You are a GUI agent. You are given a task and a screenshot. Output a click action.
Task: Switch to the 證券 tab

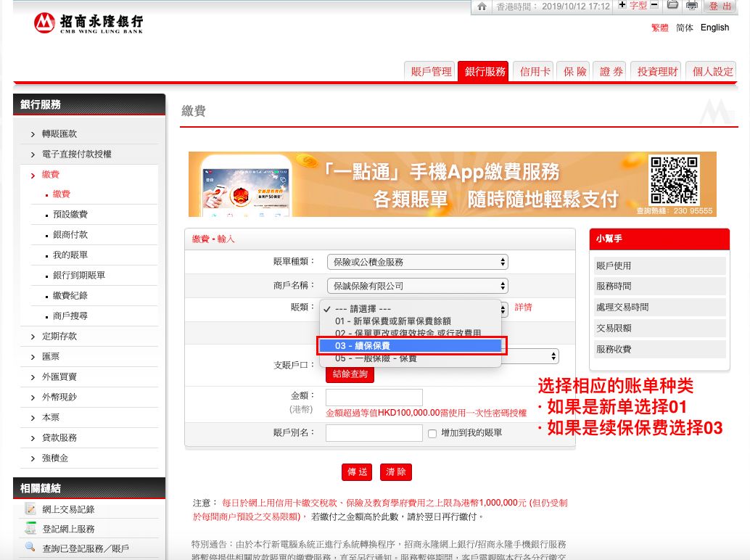point(611,72)
